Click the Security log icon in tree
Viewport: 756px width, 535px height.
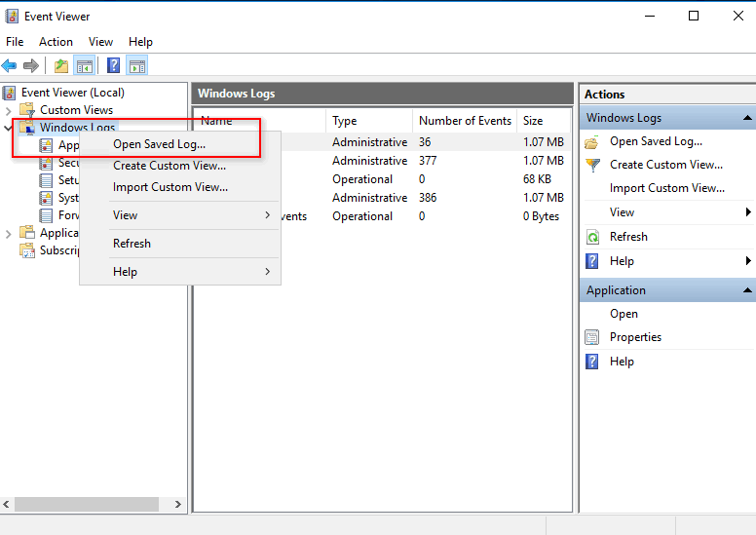pos(46,163)
